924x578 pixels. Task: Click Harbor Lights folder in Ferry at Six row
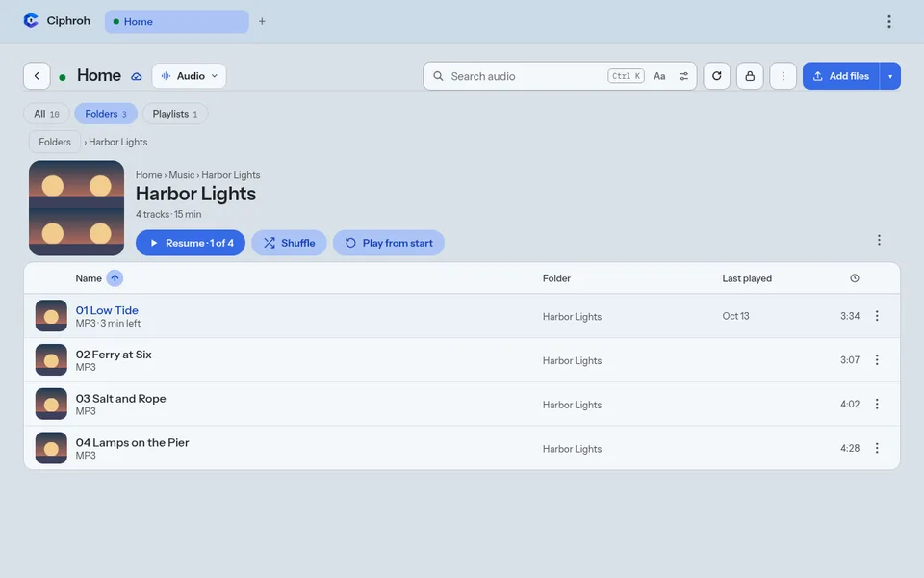click(572, 361)
